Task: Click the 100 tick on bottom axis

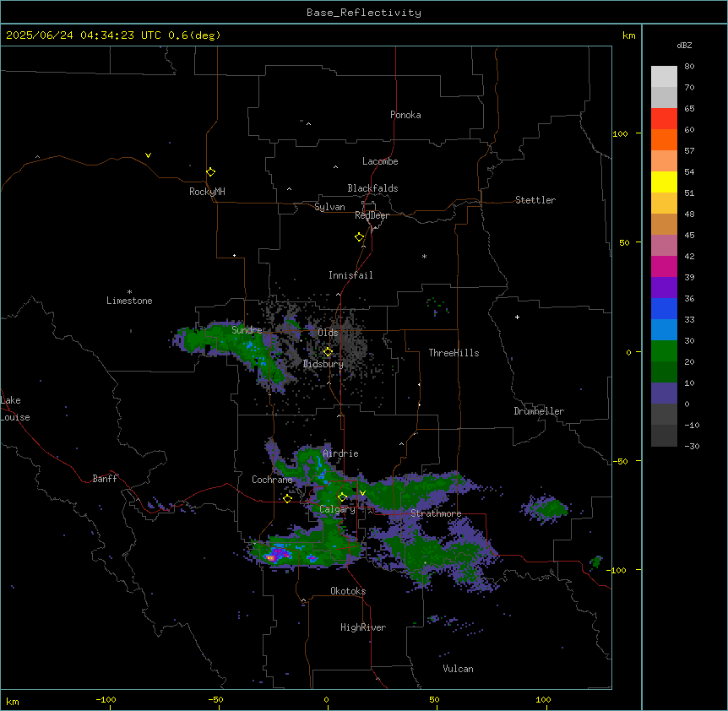Action: 543,700
